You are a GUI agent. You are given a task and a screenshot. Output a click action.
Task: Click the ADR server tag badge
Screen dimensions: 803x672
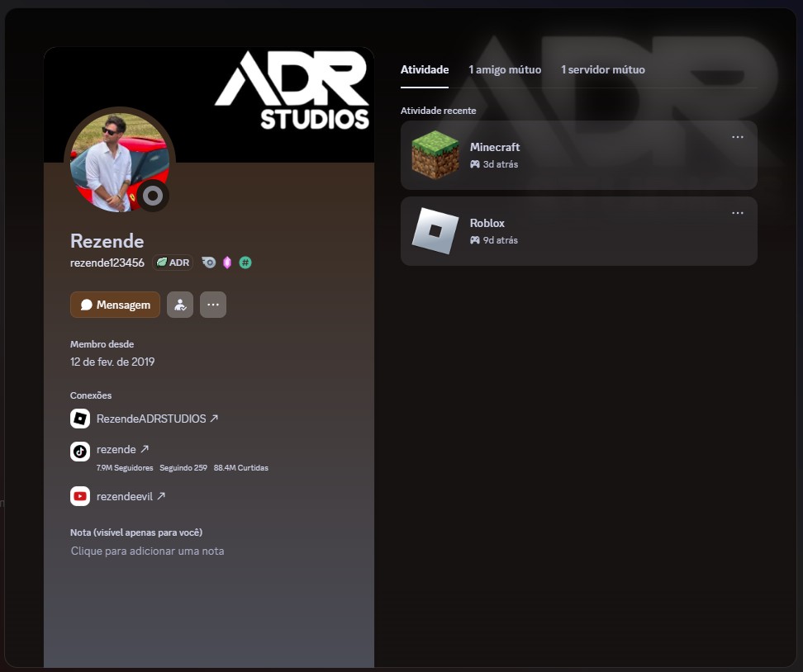[x=173, y=263]
